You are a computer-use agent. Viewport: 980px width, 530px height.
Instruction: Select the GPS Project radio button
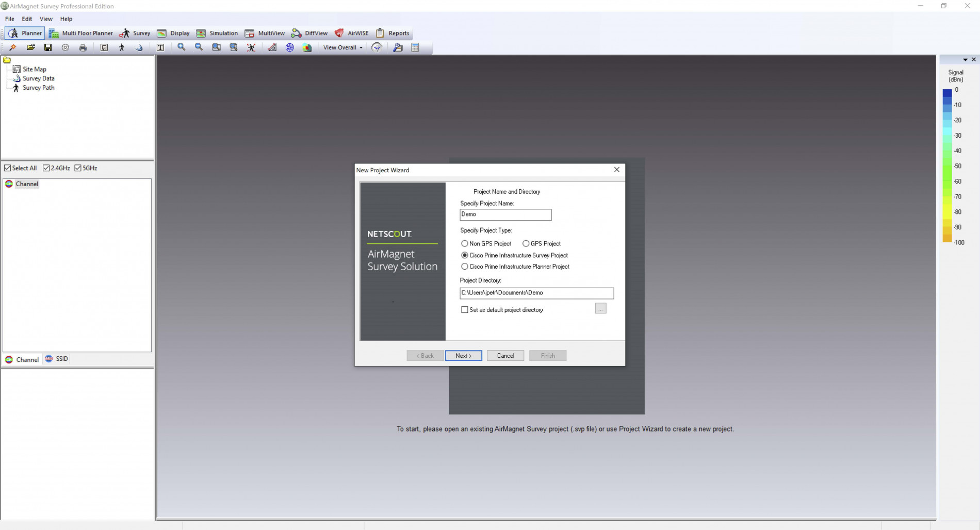[526, 243]
